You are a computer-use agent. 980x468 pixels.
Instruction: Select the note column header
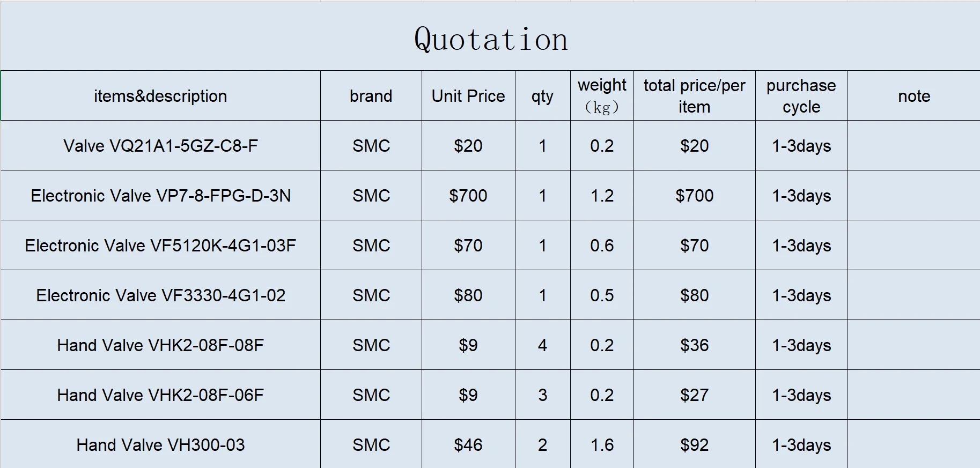(x=914, y=95)
